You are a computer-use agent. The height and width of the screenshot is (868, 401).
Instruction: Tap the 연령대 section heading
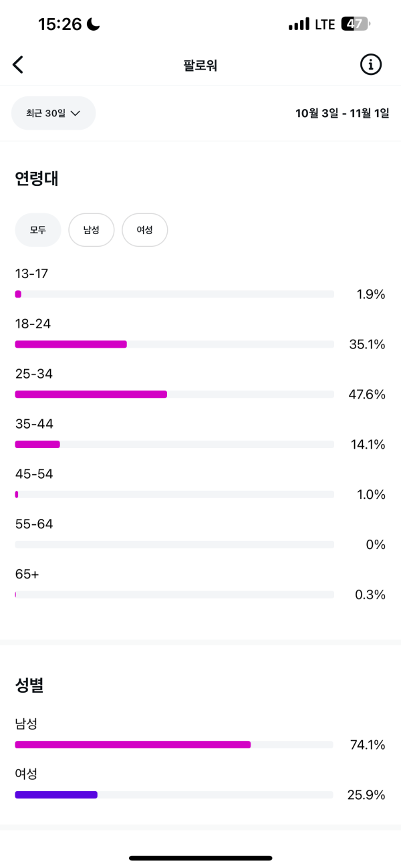click(x=37, y=179)
